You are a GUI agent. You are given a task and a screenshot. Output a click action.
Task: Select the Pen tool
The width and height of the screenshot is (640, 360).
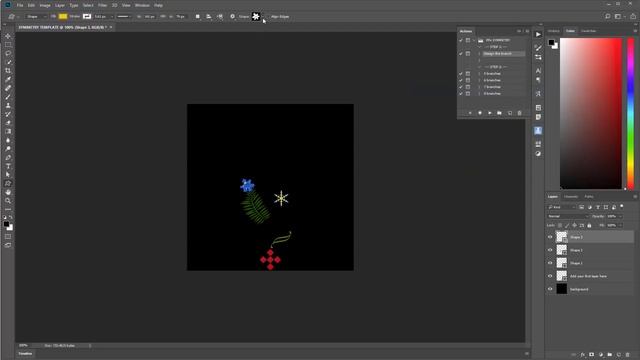coord(8,158)
